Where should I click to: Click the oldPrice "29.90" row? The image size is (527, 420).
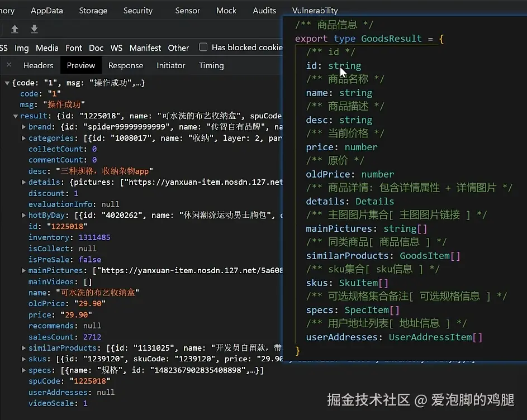pos(67,304)
